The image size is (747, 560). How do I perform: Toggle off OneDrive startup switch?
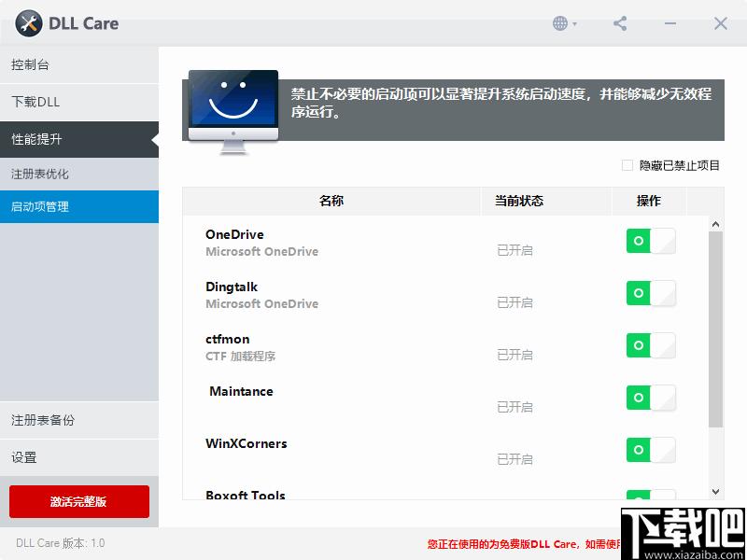pos(651,241)
